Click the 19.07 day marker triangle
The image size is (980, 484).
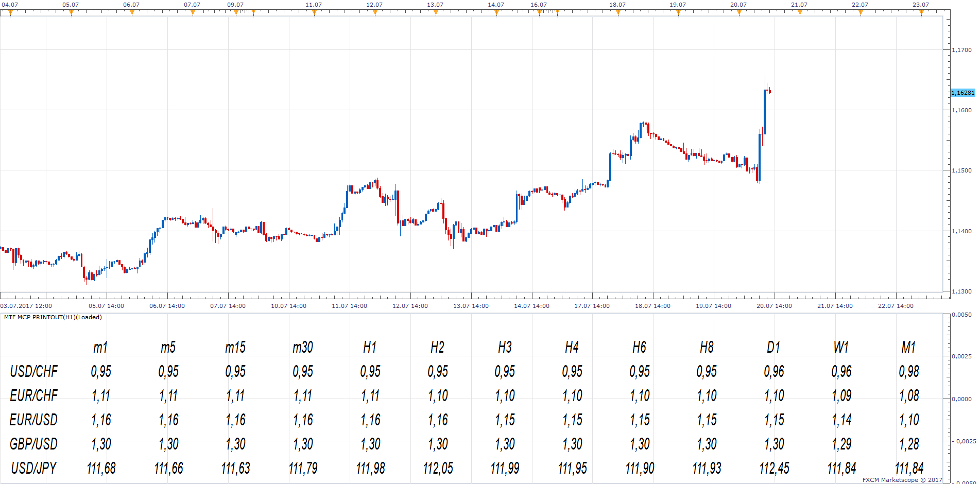678,13
